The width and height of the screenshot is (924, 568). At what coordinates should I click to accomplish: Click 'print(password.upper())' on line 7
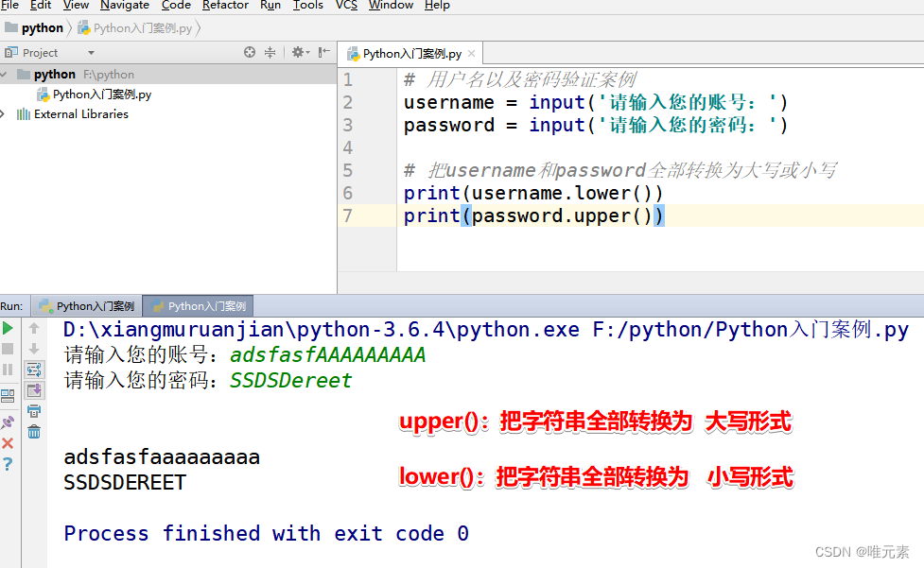coord(534,216)
